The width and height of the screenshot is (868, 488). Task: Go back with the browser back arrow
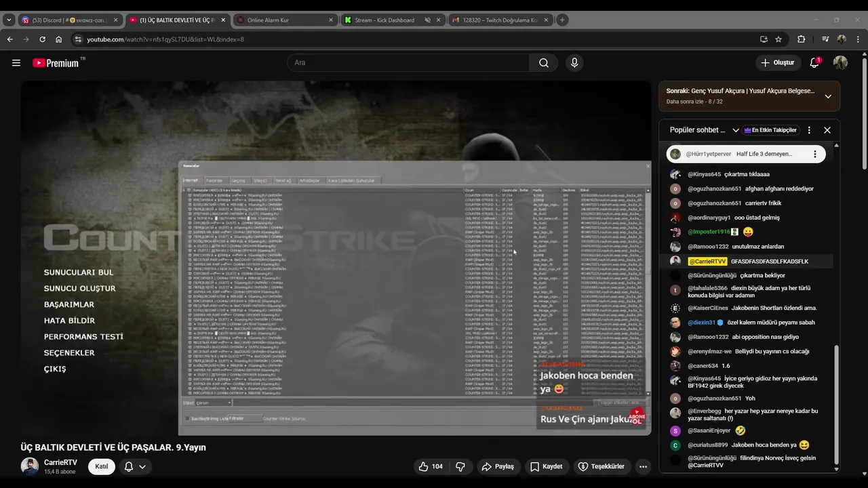click(x=9, y=39)
